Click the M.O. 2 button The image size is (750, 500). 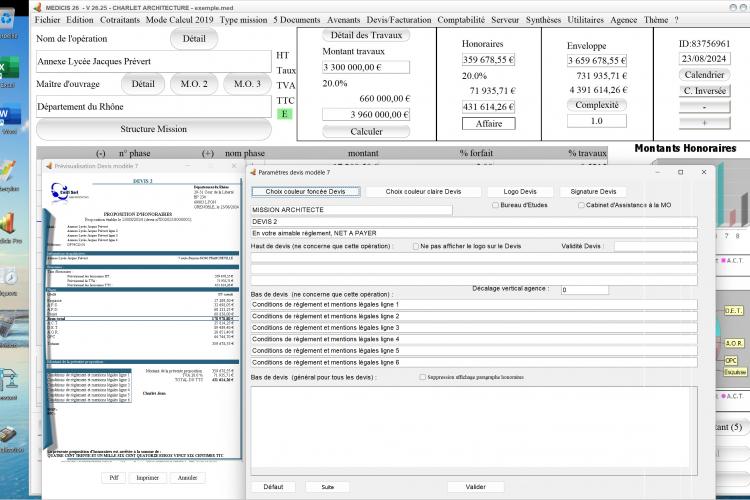pyautogui.click(x=194, y=84)
